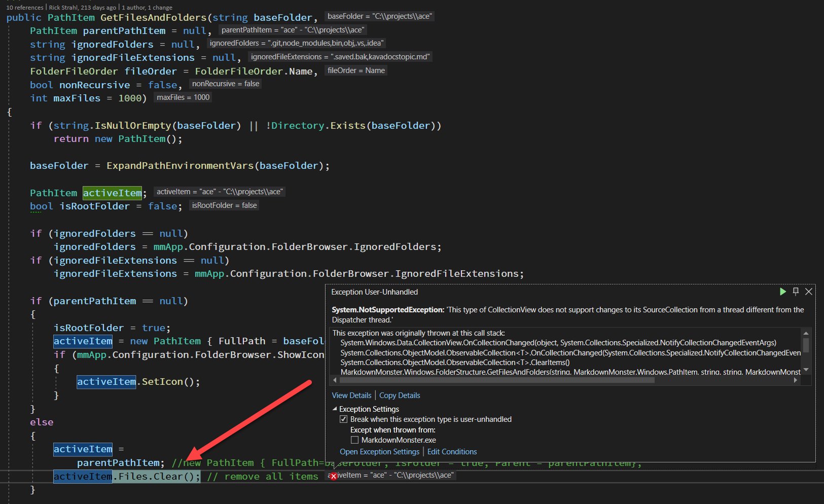Image resolution: width=824 pixels, height=504 pixels.
Task: Click the System.NotSupportedException title text
Action: [x=388, y=310]
